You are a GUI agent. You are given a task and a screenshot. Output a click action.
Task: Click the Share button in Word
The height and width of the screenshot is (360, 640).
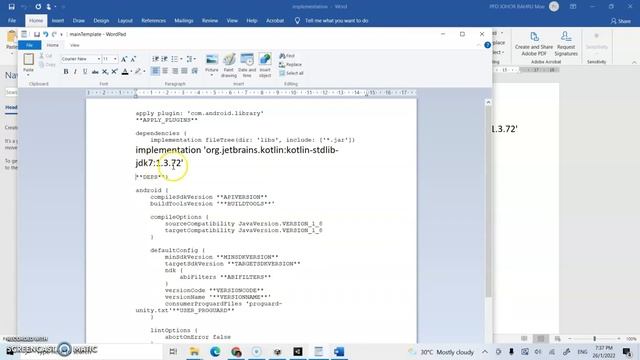620,21
